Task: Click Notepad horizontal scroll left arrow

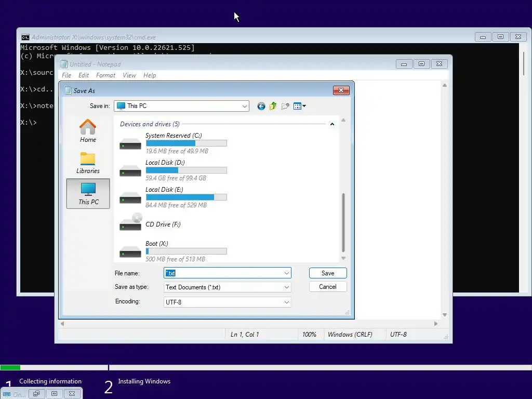Action: [x=62, y=324]
